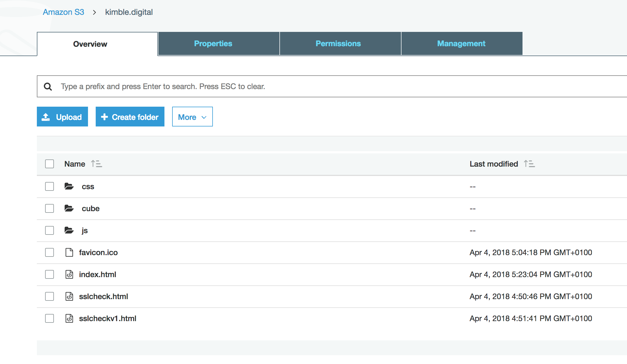The width and height of the screenshot is (627, 364).
Task: Click the favicon.ico file icon
Action: point(69,252)
